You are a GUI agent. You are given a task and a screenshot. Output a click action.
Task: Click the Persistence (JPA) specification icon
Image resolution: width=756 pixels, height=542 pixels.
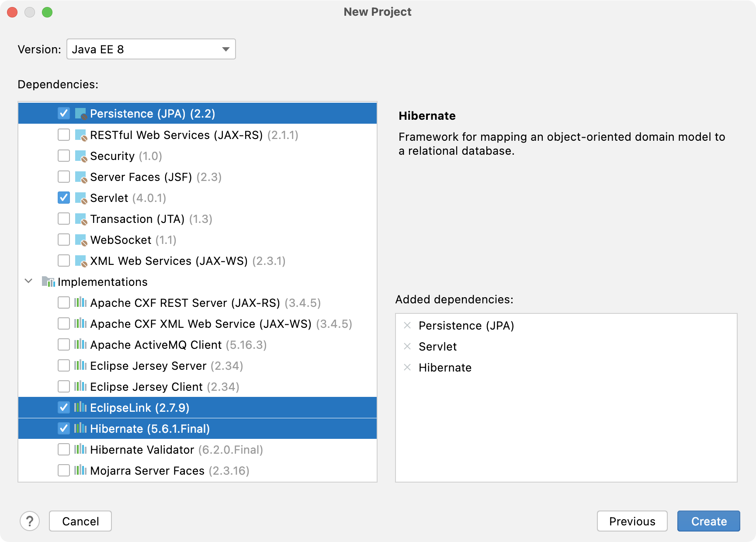tap(81, 114)
